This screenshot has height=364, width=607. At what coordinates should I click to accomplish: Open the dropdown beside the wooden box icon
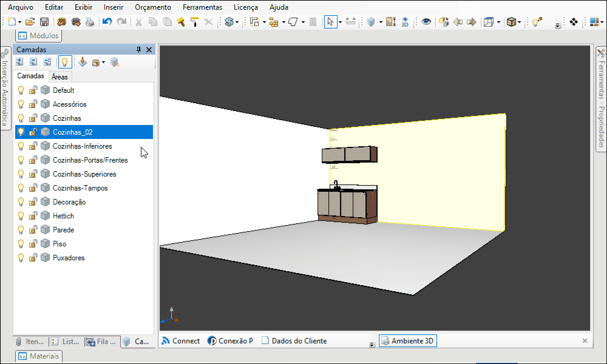click(x=519, y=22)
